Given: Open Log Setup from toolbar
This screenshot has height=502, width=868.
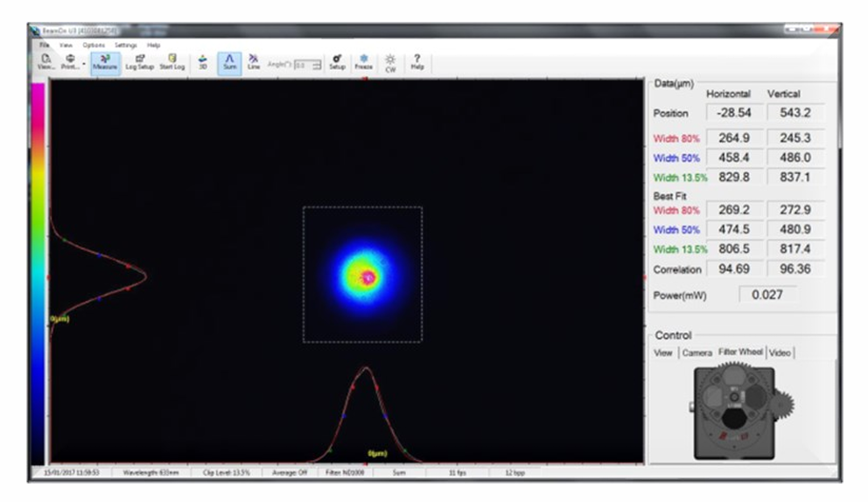Looking at the screenshot, I should tap(139, 62).
